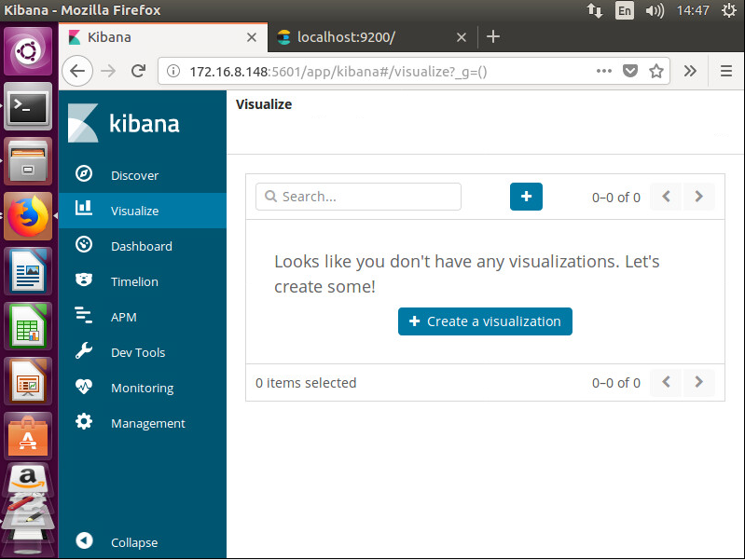Open the Timelion menu item

(143, 281)
